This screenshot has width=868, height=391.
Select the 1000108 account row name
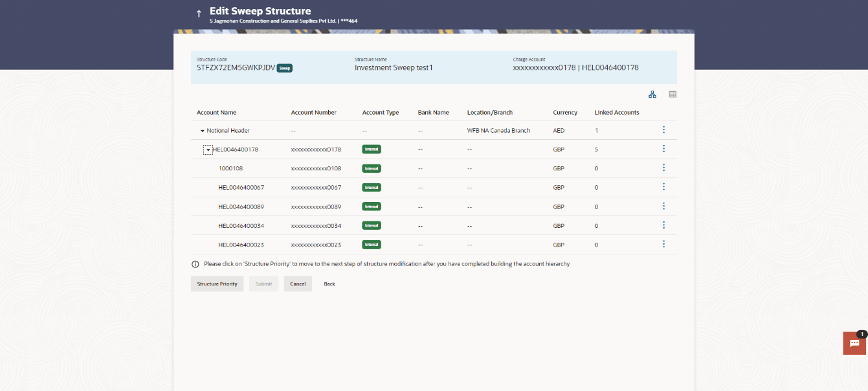click(230, 168)
